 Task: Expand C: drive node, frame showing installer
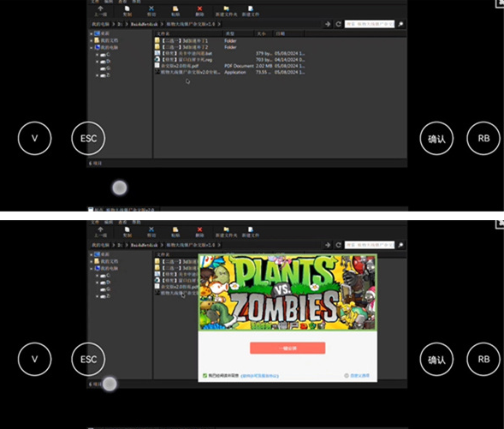point(97,276)
